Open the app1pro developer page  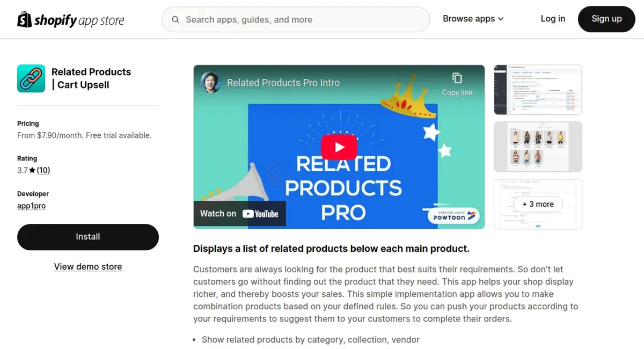click(x=31, y=206)
